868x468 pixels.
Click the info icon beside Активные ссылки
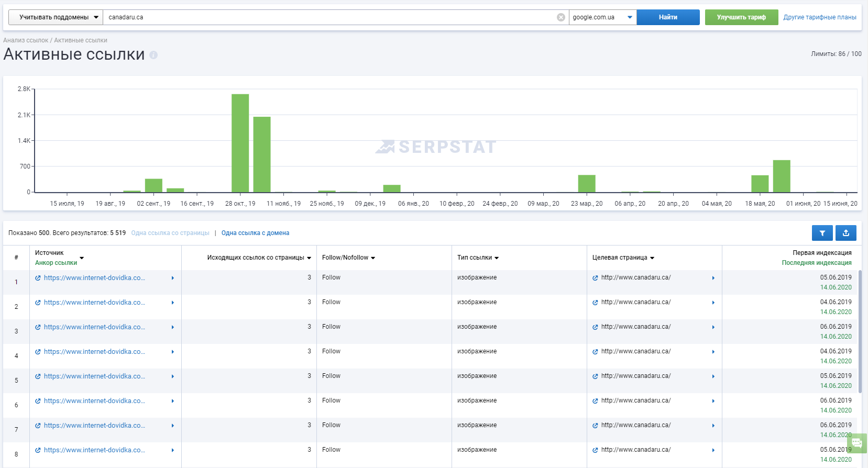tap(153, 55)
